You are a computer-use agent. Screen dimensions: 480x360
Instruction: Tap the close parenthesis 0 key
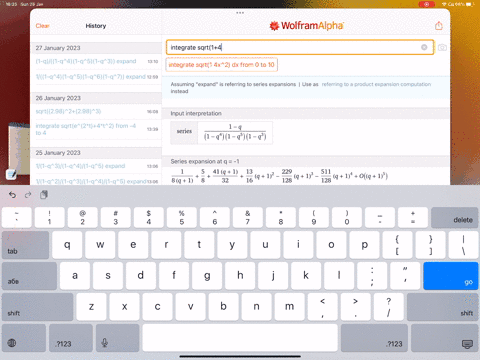(347, 218)
